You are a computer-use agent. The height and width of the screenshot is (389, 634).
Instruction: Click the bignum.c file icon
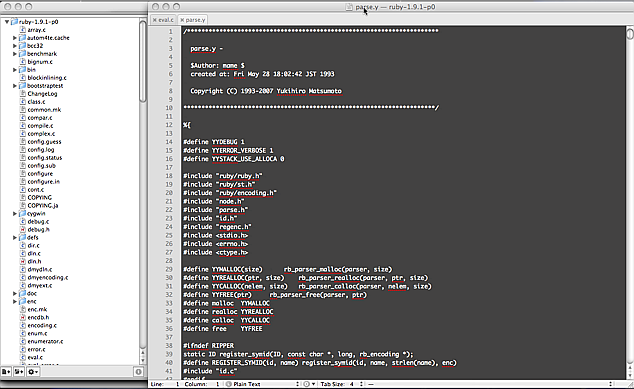[23, 62]
